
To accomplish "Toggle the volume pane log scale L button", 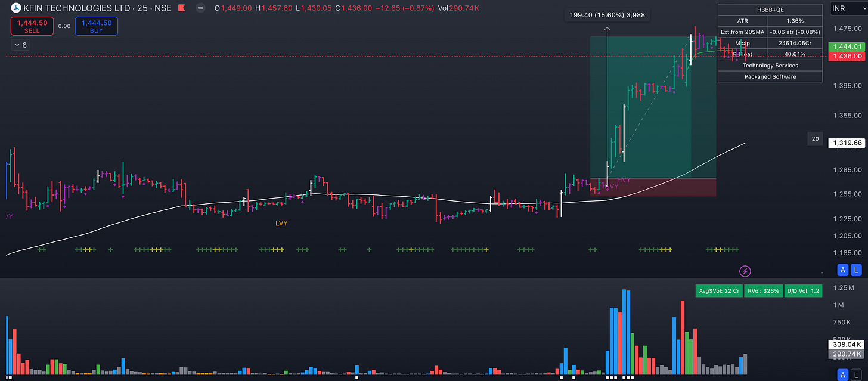I will pos(857,375).
